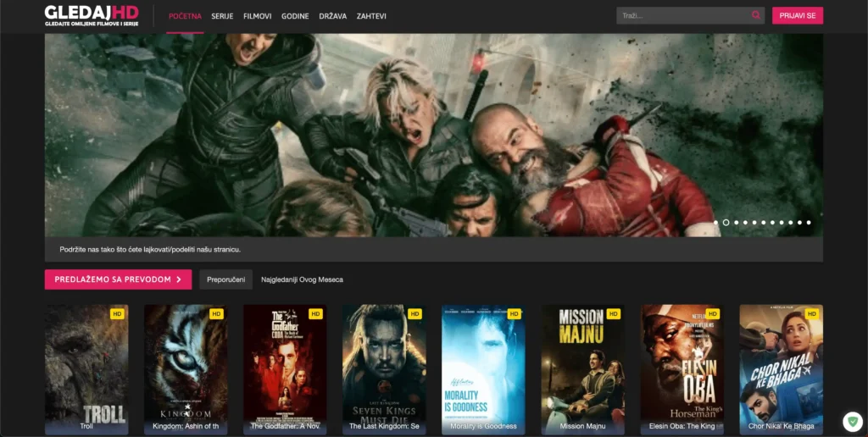Click the HD badge on Troll poster
Screen dimensions: 868x437
[117, 313]
